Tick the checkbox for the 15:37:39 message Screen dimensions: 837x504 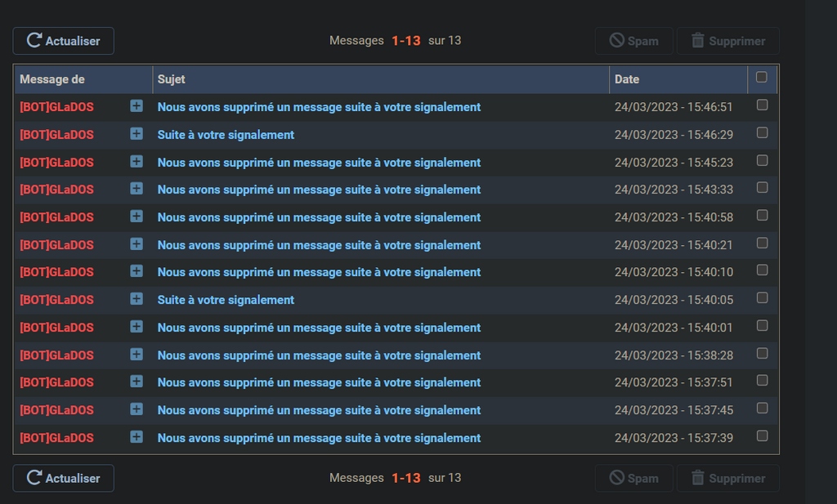[763, 436]
